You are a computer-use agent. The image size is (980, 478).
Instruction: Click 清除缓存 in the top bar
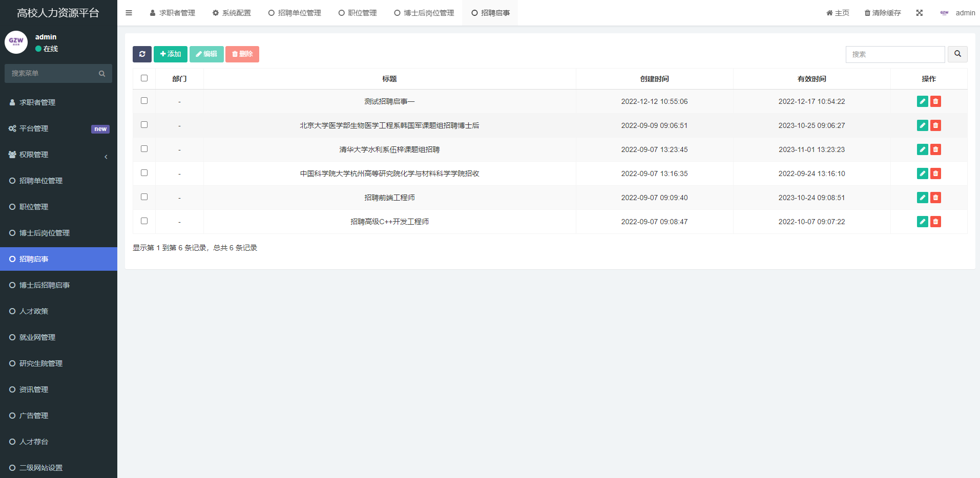pyautogui.click(x=883, y=13)
